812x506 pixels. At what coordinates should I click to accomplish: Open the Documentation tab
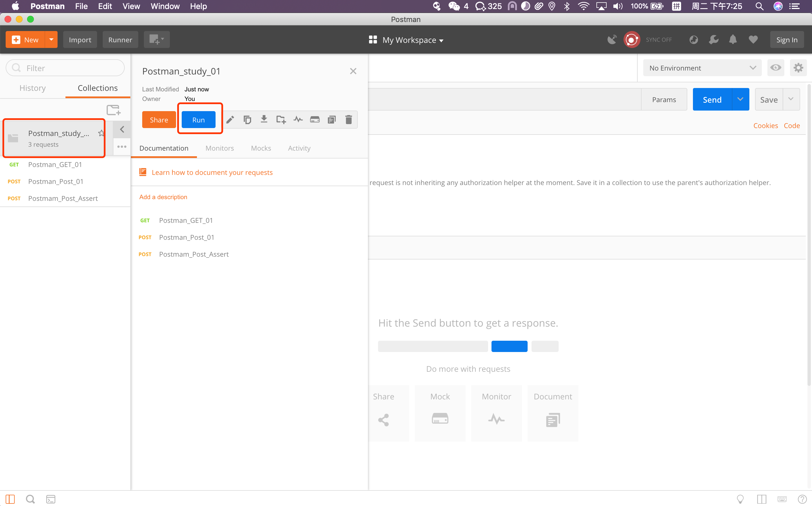pyautogui.click(x=164, y=148)
